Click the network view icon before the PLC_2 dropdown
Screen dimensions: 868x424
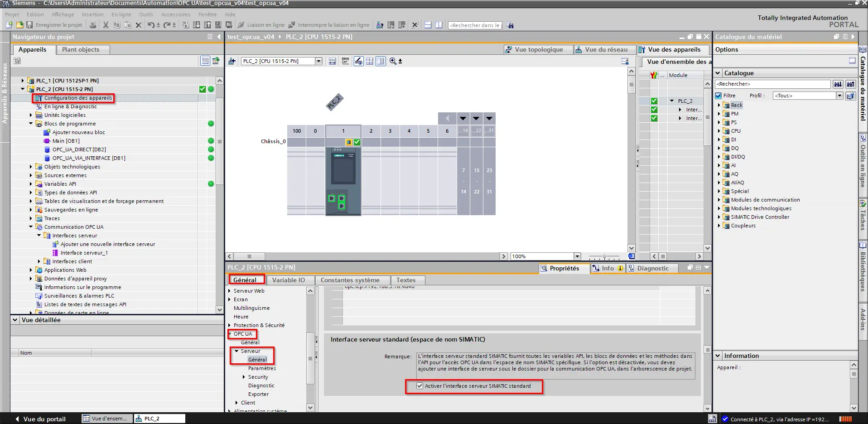point(232,61)
